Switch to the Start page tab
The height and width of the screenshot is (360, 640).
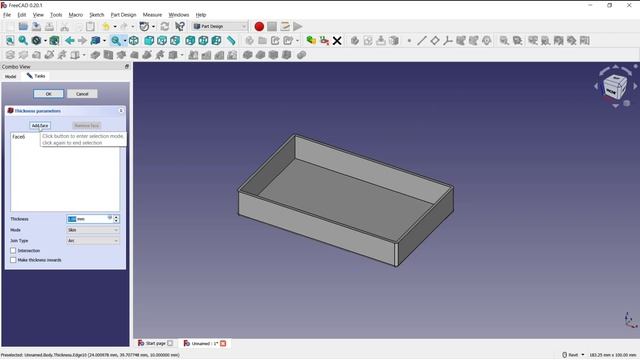[x=155, y=343]
